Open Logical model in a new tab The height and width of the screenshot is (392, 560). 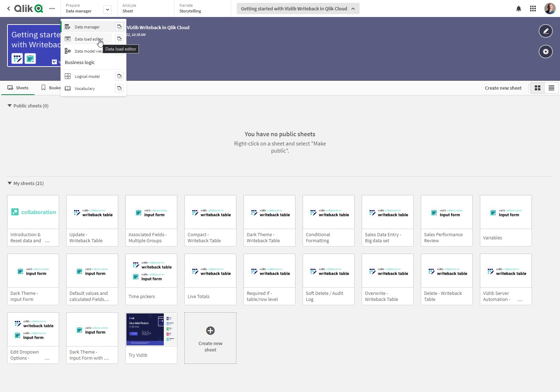pos(119,76)
